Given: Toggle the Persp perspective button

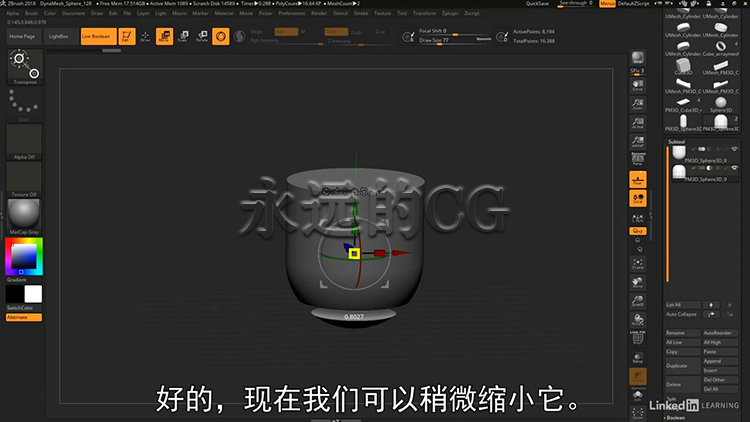Looking at the screenshot, I should [x=638, y=160].
